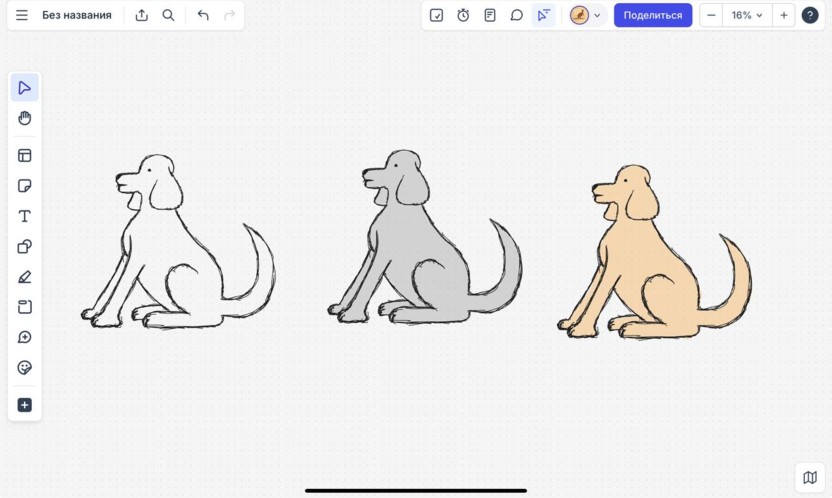832x498 pixels.
Task: Zoom in with the plus button
Action: [784, 15]
